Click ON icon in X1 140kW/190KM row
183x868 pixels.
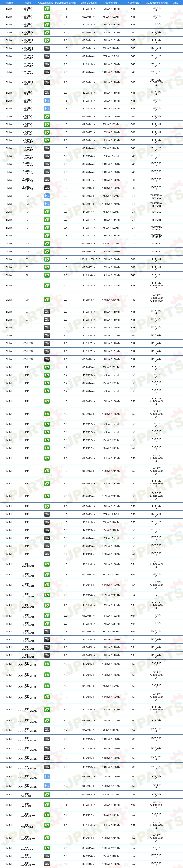47,328
